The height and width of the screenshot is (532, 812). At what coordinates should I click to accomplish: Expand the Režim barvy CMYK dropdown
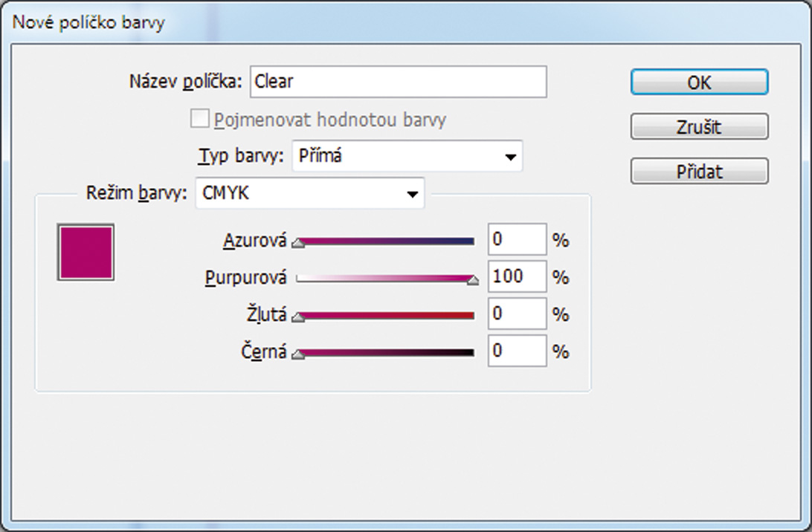(309, 193)
